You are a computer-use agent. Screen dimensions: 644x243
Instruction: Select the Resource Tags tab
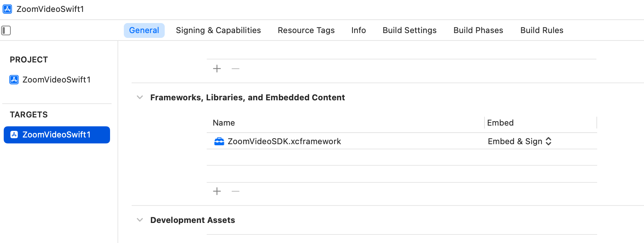(x=306, y=30)
